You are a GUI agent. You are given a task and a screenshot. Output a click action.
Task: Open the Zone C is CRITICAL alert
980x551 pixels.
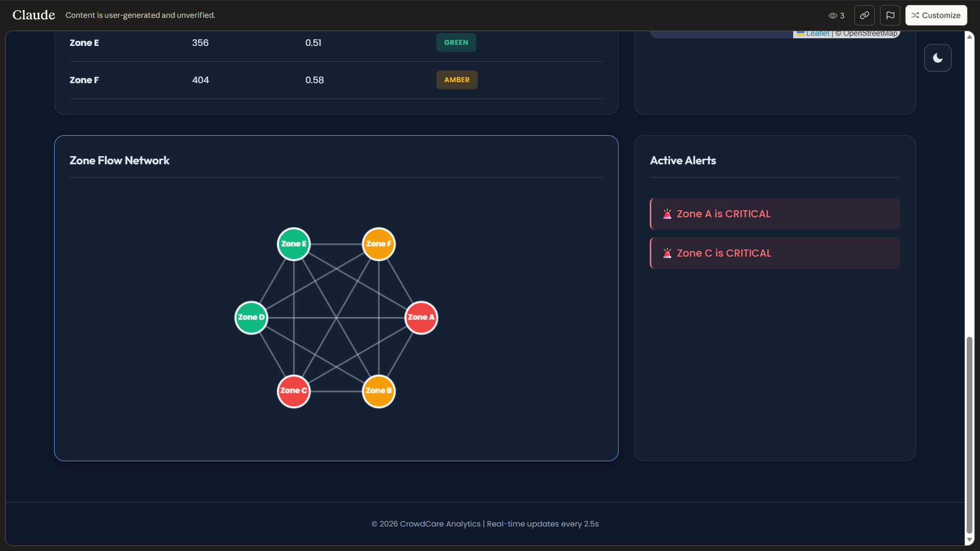[774, 253]
